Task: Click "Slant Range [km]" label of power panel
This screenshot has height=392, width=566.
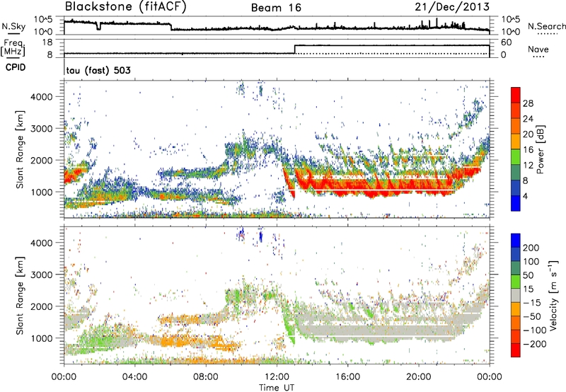Action: [20, 149]
